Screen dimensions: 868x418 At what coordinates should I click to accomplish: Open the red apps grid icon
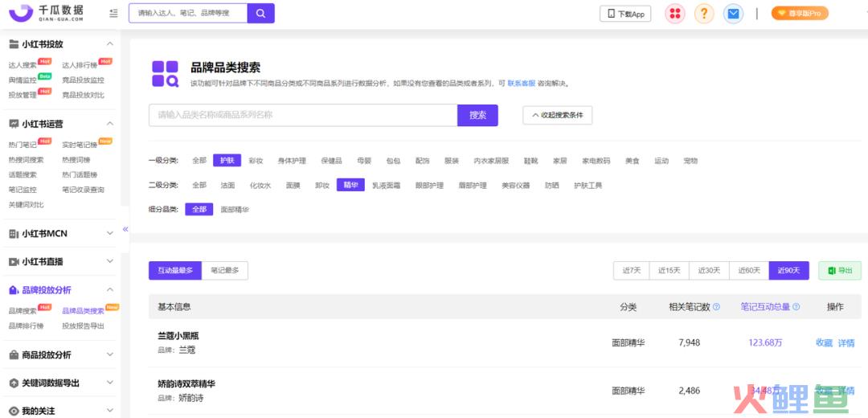(675, 14)
